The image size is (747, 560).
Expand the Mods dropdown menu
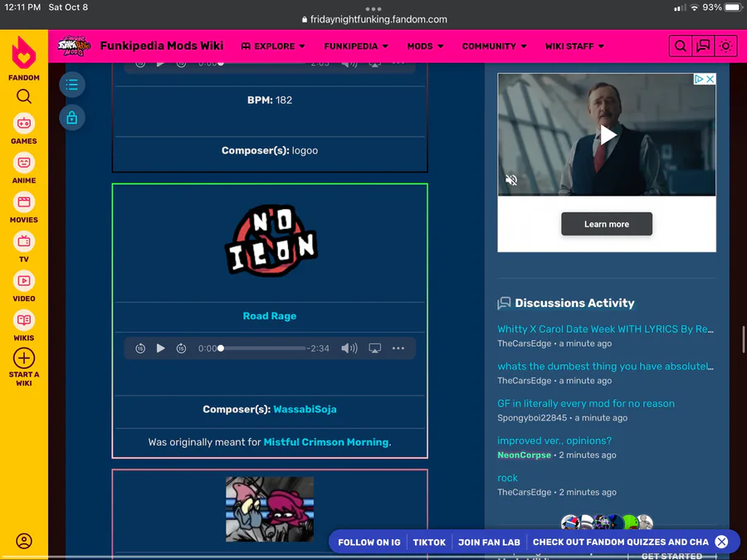pyautogui.click(x=425, y=46)
